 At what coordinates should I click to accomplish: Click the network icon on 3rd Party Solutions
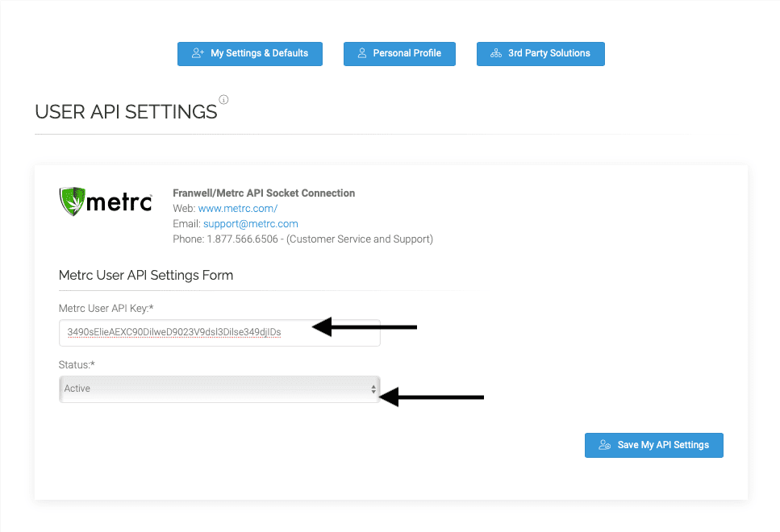point(496,53)
